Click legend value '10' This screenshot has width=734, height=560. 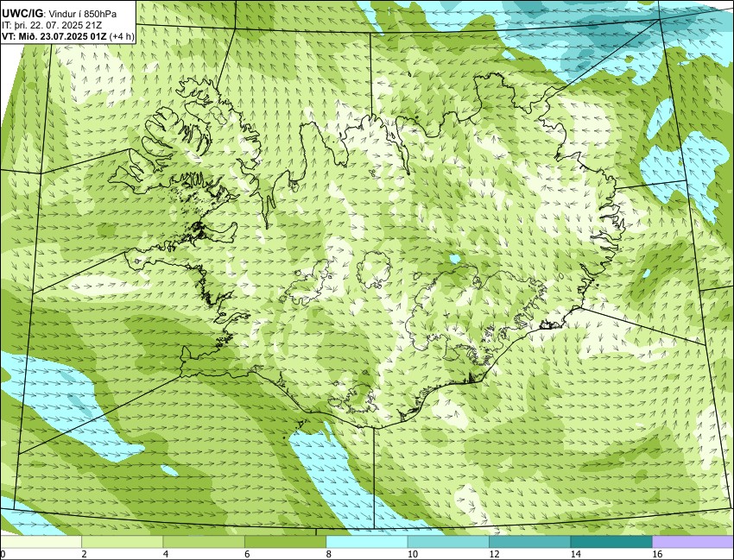[412, 554]
